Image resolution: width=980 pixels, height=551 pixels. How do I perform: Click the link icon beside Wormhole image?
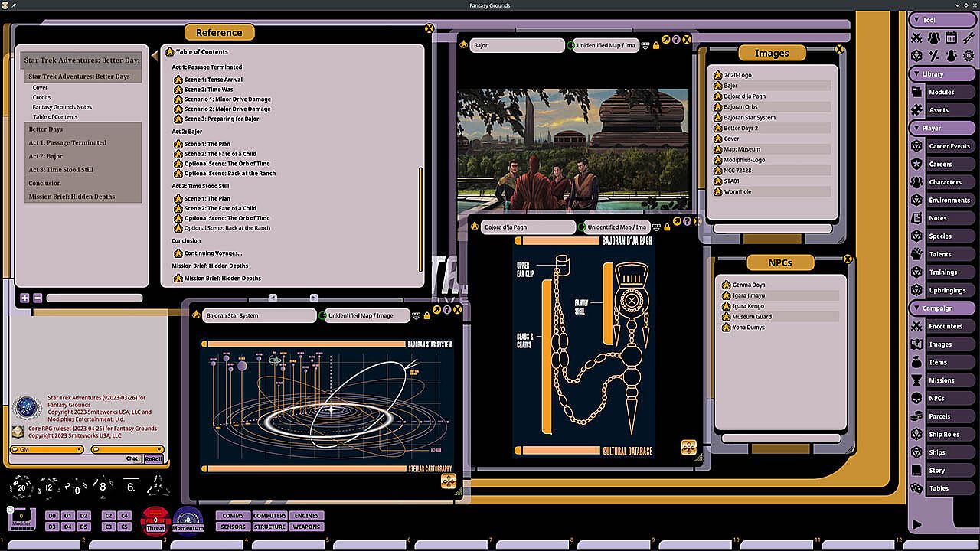pyautogui.click(x=718, y=191)
